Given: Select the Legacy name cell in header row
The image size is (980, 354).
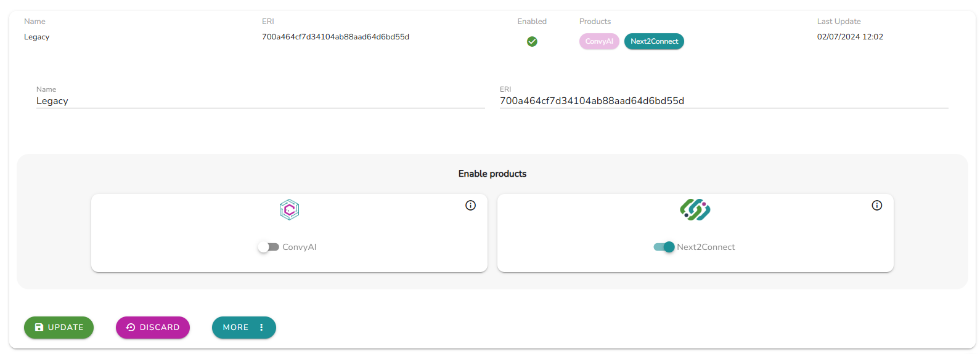Looking at the screenshot, I should (37, 37).
